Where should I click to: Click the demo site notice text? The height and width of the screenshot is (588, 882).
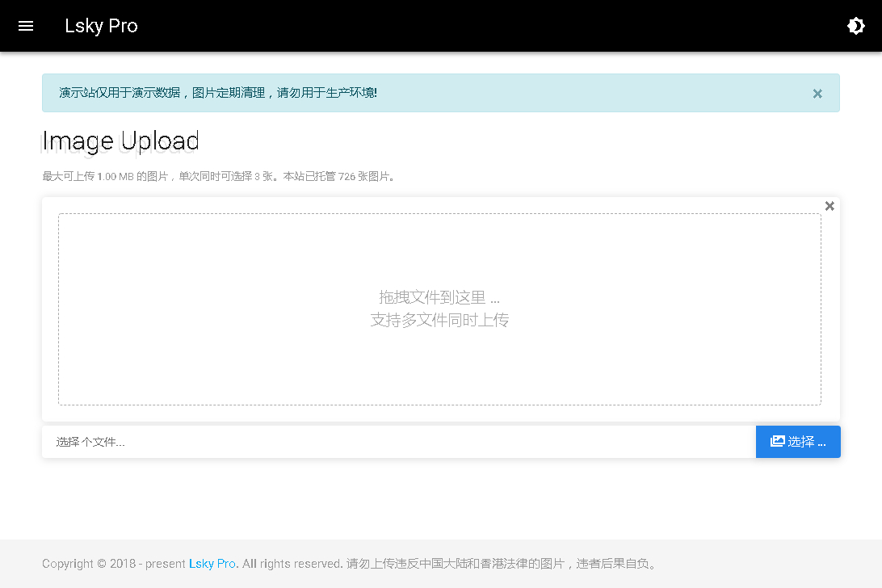point(218,93)
